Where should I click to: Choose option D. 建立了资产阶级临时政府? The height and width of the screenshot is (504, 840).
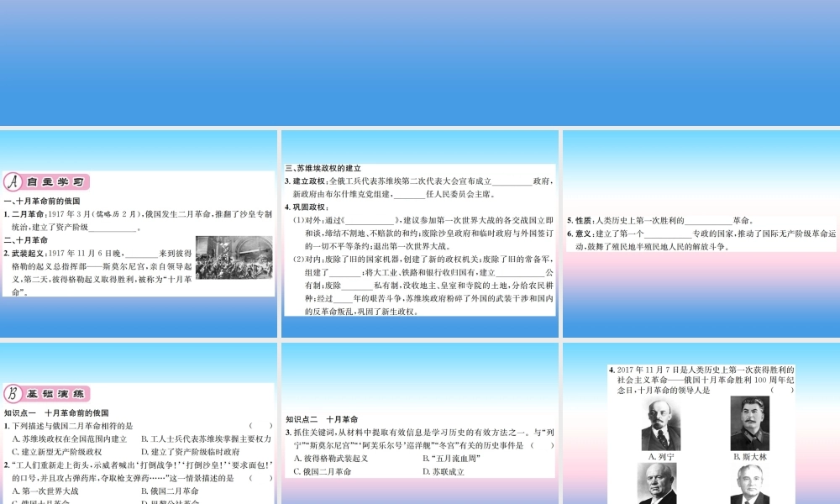[x=190, y=452]
